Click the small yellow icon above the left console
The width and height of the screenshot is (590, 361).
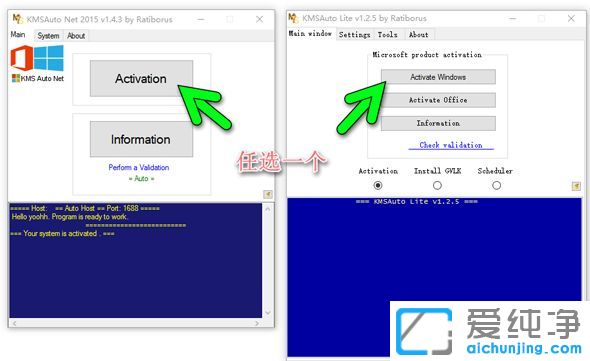click(x=268, y=194)
